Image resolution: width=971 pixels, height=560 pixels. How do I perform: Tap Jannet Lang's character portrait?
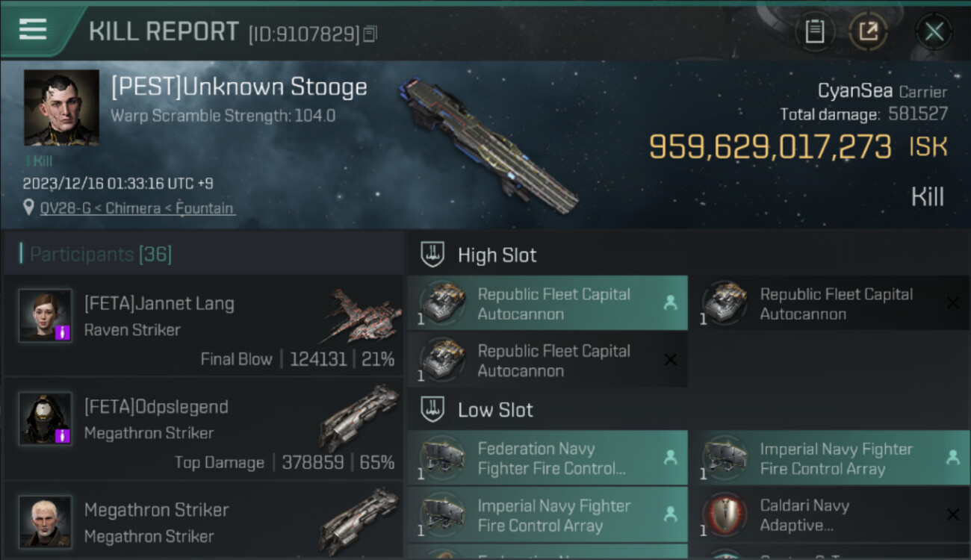(x=46, y=315)
